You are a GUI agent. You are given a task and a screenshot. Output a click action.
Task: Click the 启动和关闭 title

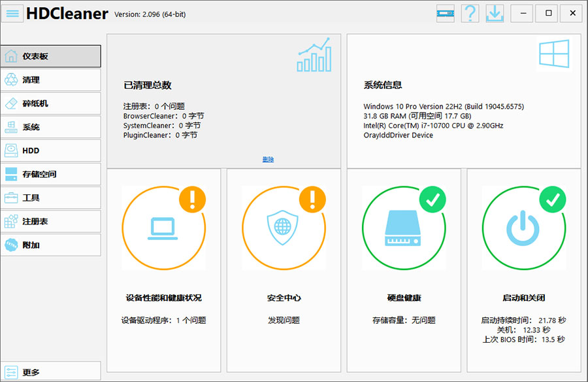524,298
